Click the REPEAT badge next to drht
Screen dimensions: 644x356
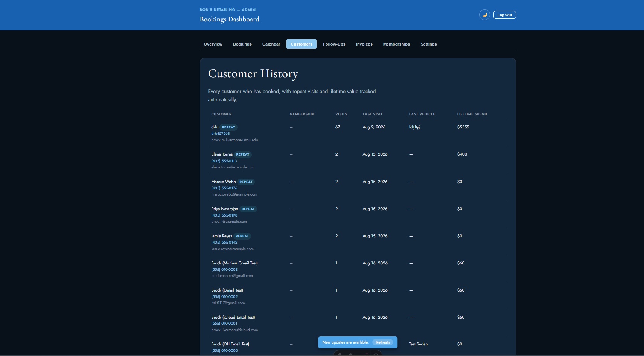click(x=228, y=127)
